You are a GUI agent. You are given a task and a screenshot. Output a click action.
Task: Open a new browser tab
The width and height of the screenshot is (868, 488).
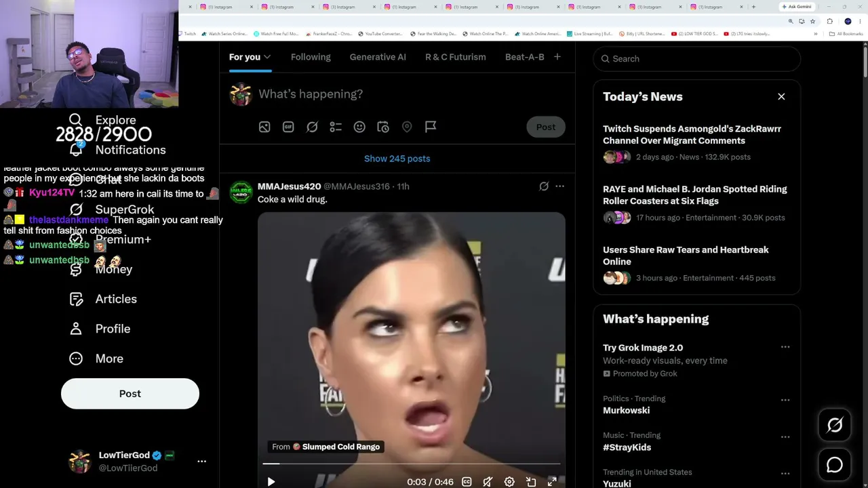(x=753, y=7)
